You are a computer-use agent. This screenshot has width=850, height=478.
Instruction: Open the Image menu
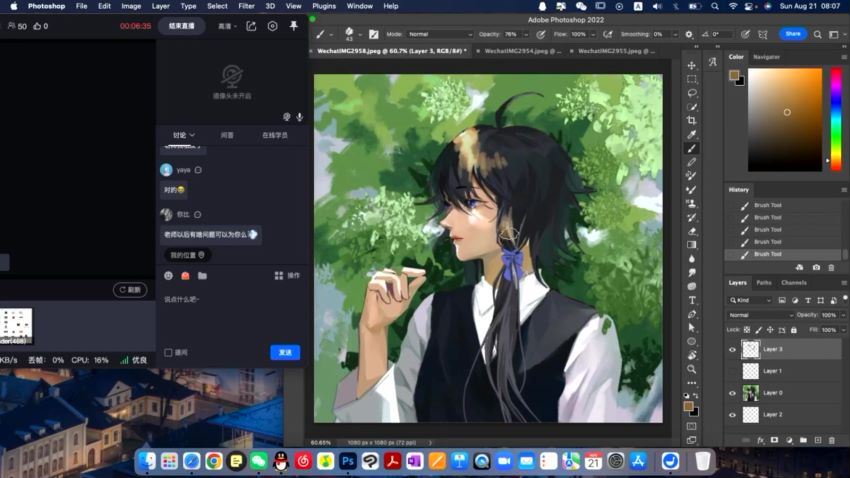click(x=131, y=6)
